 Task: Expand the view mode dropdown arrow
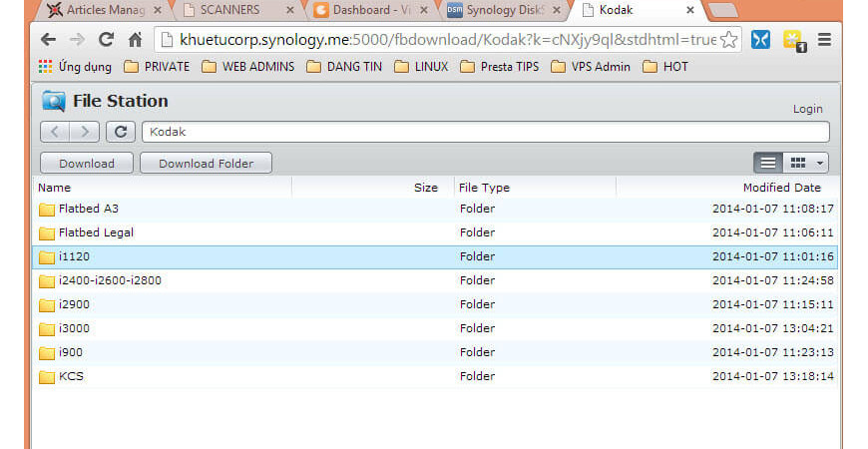(x=820, y=163)
